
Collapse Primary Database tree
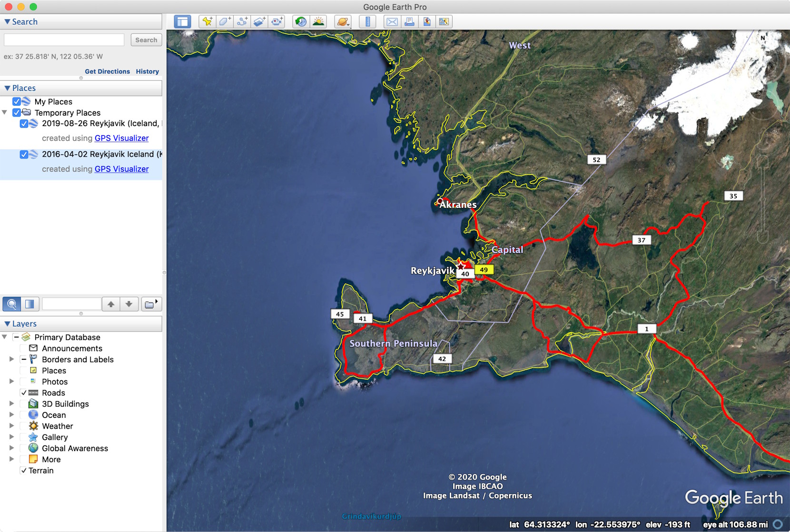pyautogui.click(x=5, y=337)
